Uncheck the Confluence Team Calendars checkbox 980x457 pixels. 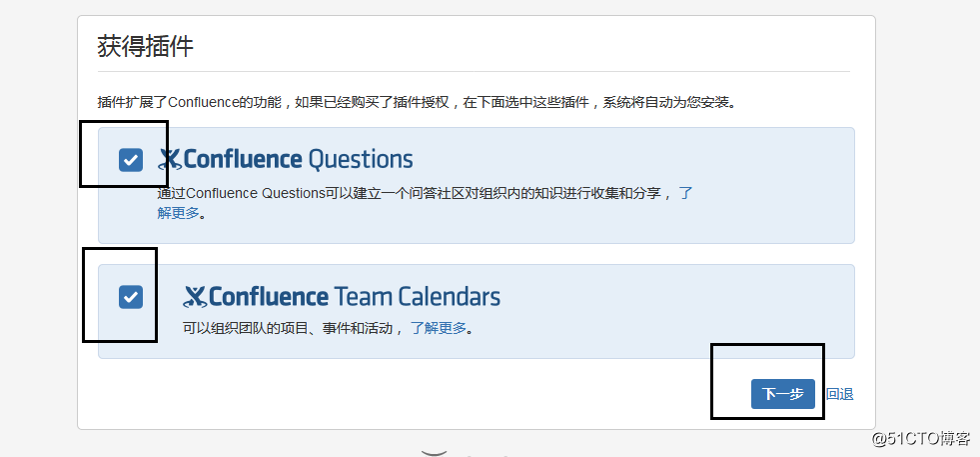coord(131,297)
